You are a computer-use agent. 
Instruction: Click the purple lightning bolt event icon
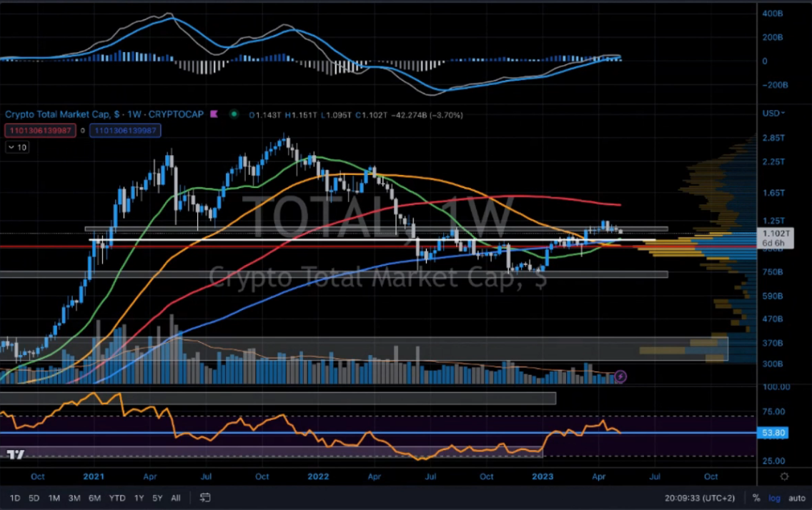point(620,376)
